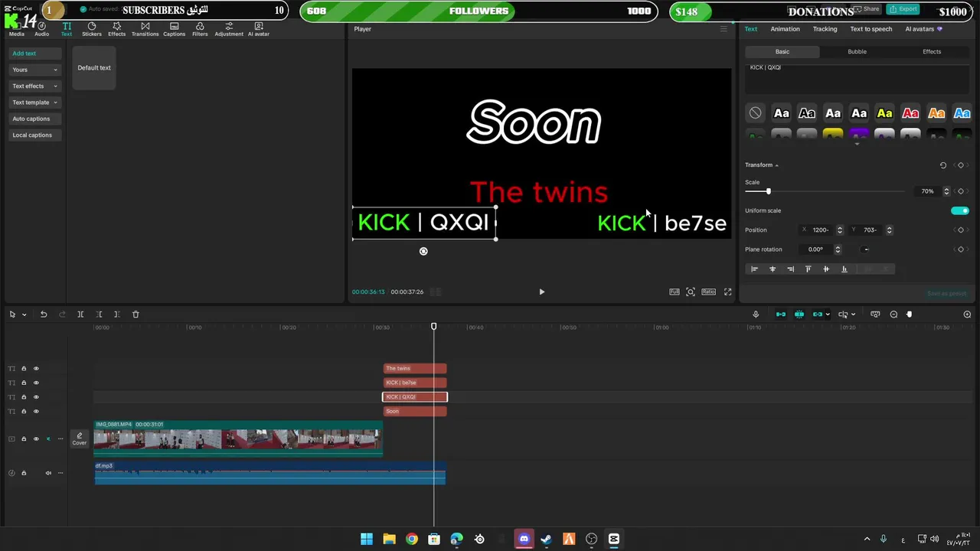
Task: Click the Undo arrow in timeline toolbar
Action: (44, 315)
